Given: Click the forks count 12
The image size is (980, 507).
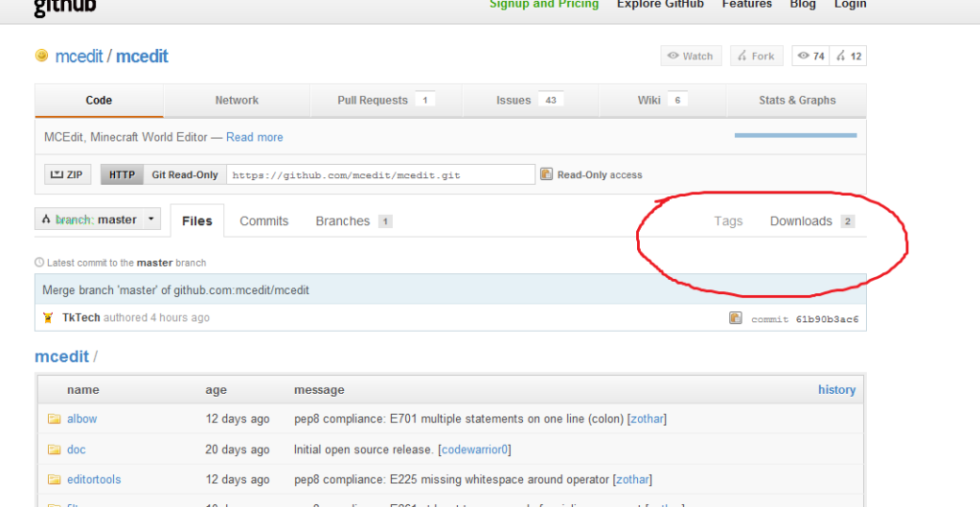Looking at the screenshot, I should (849, 57).
